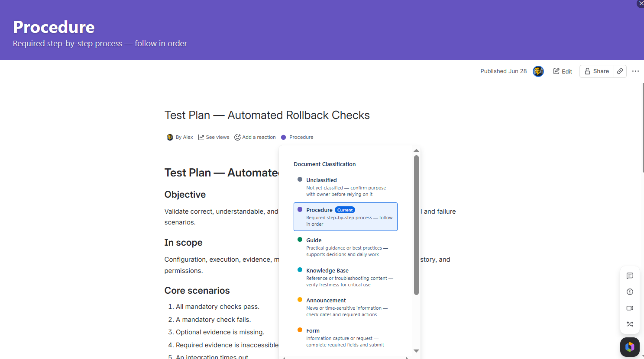Select the Guide classification option
Screen dimensions: 644x359
(346, 247)
